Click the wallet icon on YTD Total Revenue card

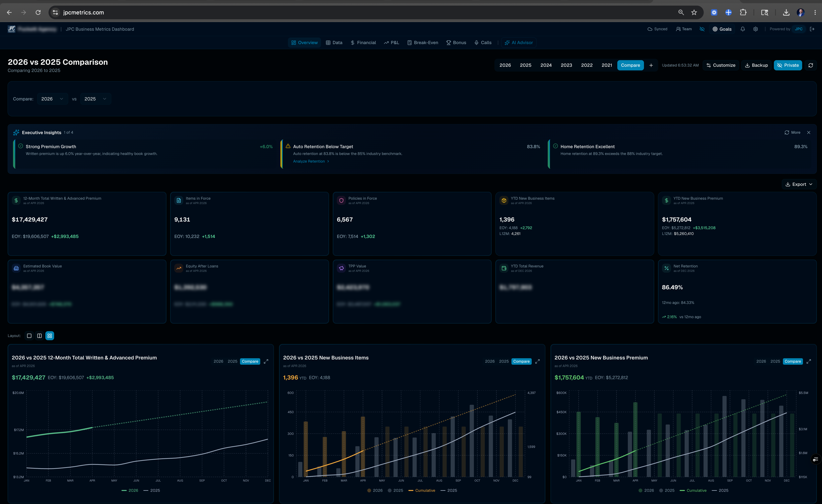pos(504,268)
